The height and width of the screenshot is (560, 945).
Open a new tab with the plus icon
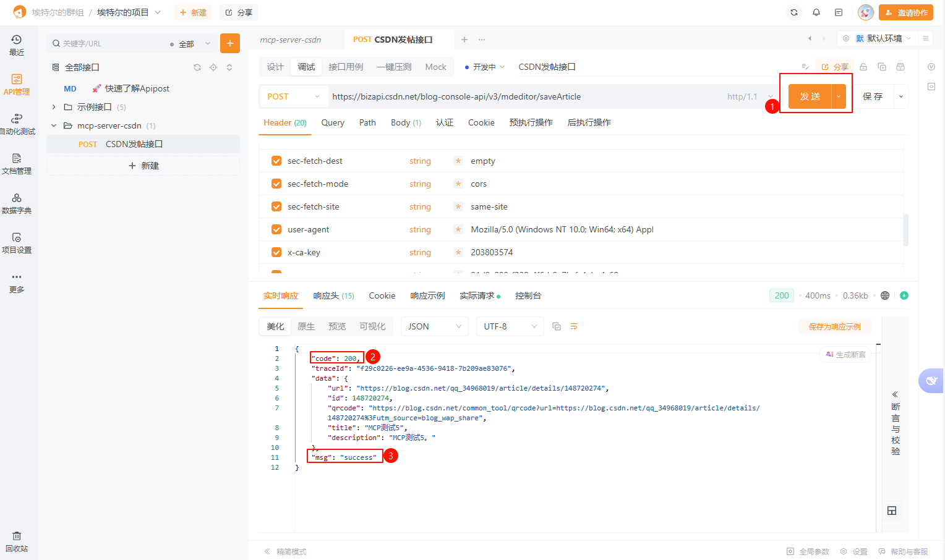464,40
